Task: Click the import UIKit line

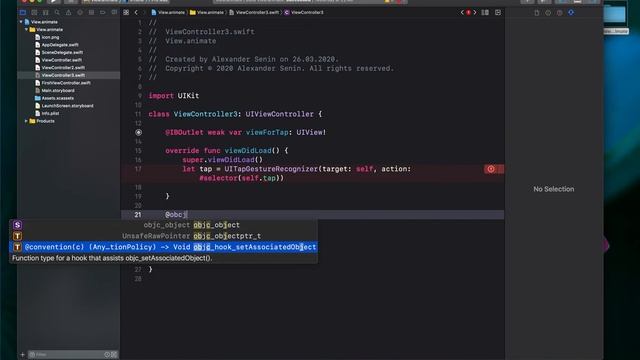Action: coord(174,96)
